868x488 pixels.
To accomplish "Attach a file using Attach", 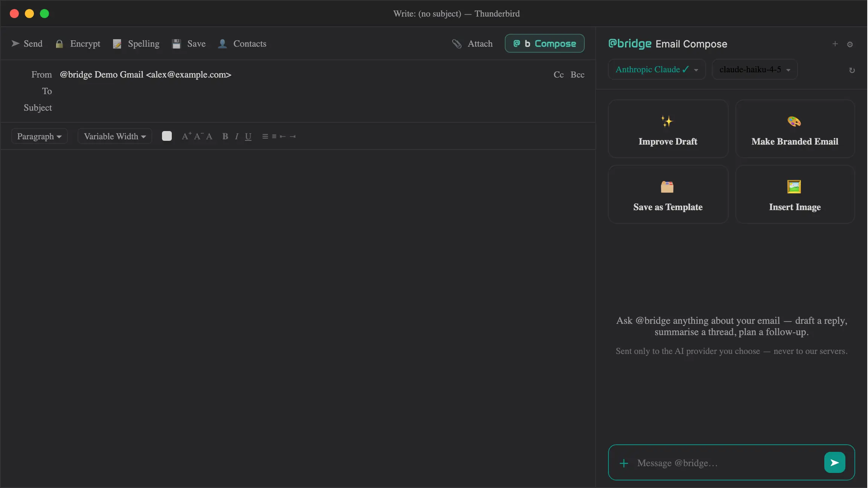I will point(472,44).
